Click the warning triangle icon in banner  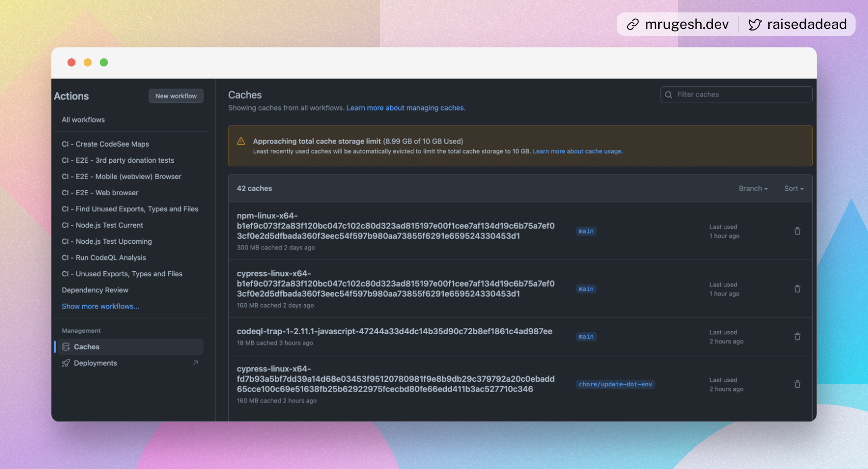[x=241, y=141]
